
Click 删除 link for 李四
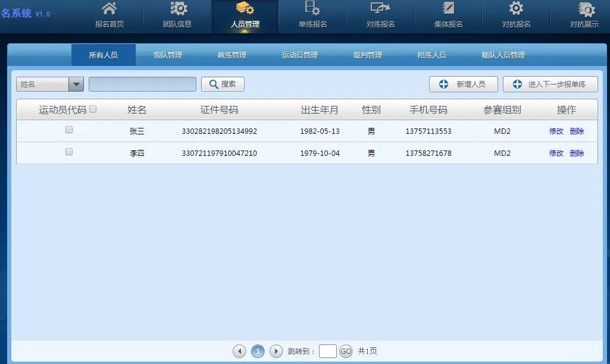577,153
